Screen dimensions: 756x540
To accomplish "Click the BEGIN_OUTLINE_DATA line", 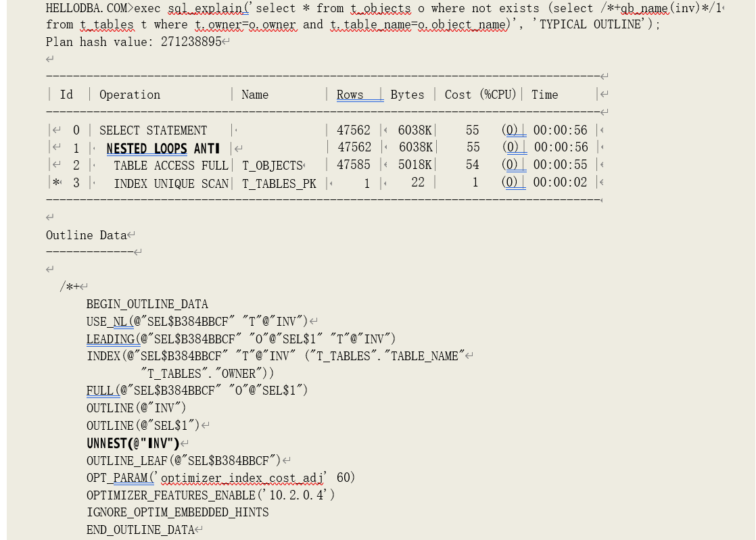I will (147, 304).
